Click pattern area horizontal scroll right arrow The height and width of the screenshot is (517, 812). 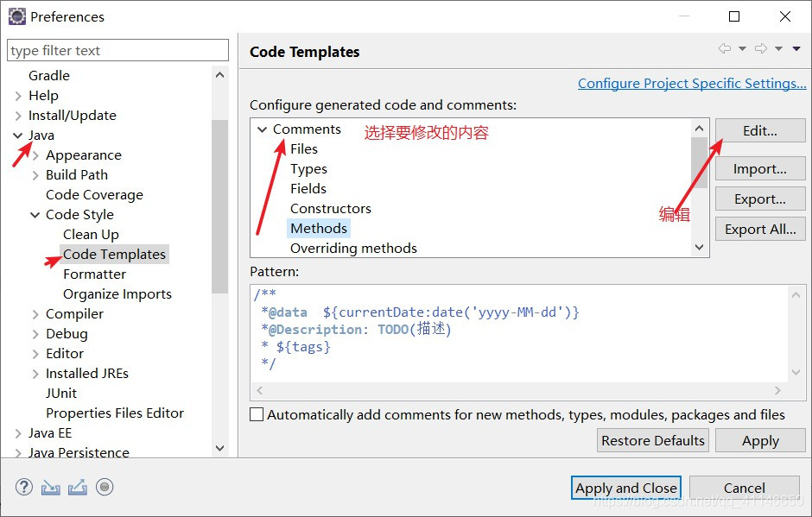[x=777, y=391]
